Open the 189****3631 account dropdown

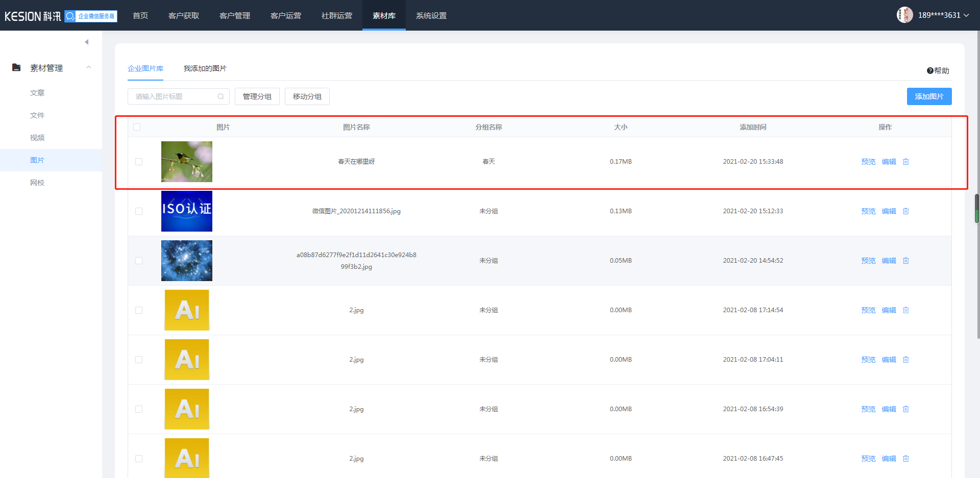click(x=943, y=15)
